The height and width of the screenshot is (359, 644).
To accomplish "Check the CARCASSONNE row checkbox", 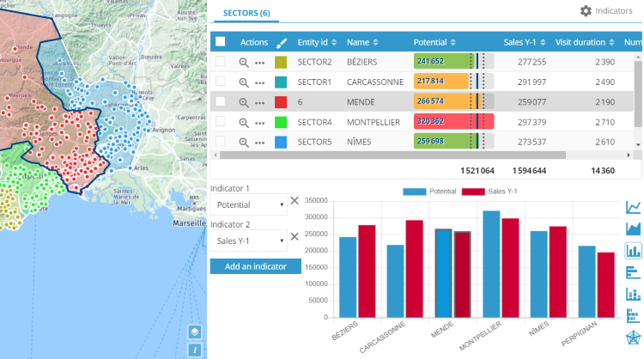I will pos(221,82).
